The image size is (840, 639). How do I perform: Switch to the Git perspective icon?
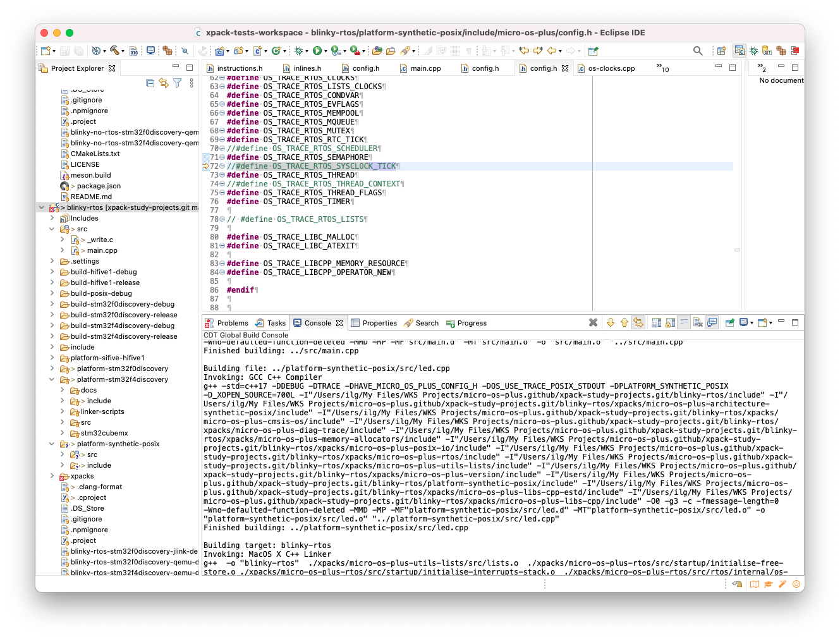(x=767, y=51)
